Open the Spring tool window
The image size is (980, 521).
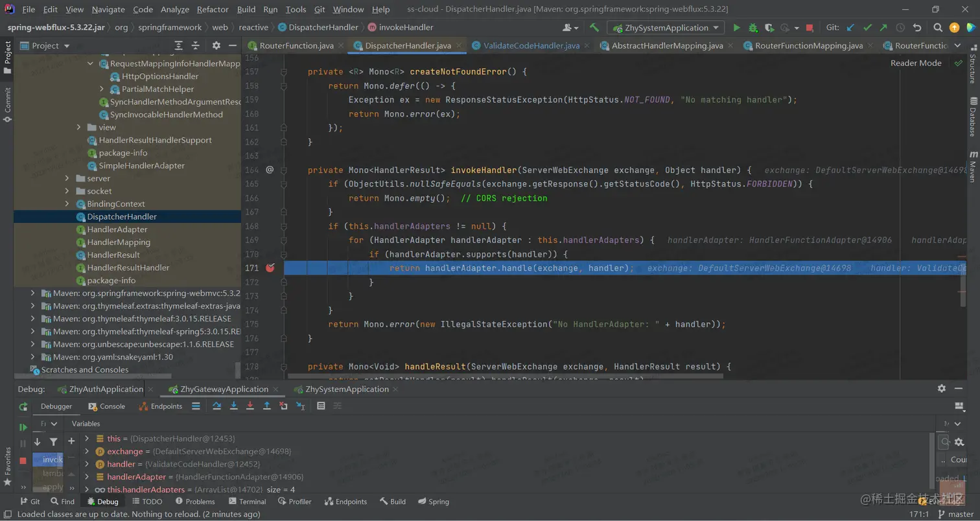[x=434, y=502]
